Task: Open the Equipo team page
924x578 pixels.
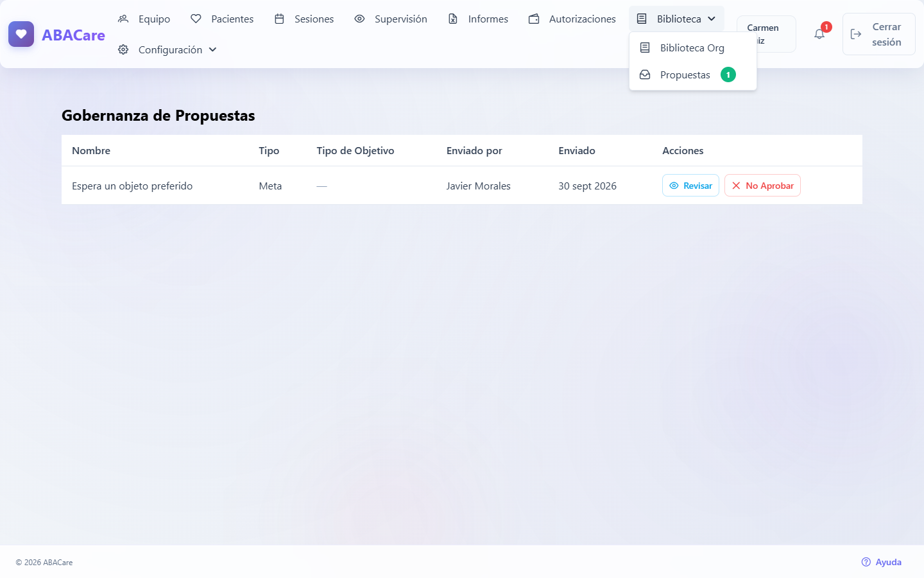Action: [144, 19]
